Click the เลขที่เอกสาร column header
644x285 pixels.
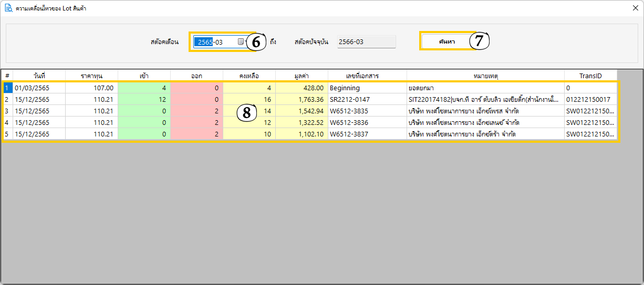coord(367,76)
